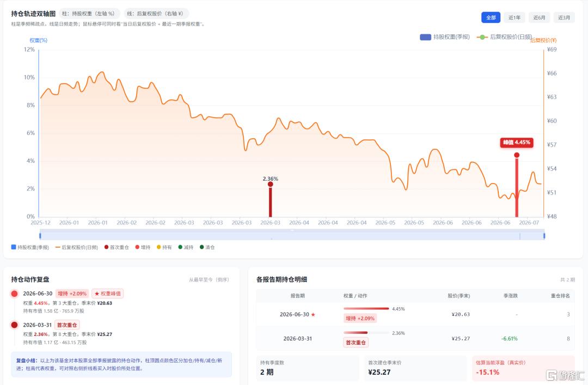Click the 增持 red legend dot
588x385 pixels.
point(137,247)
